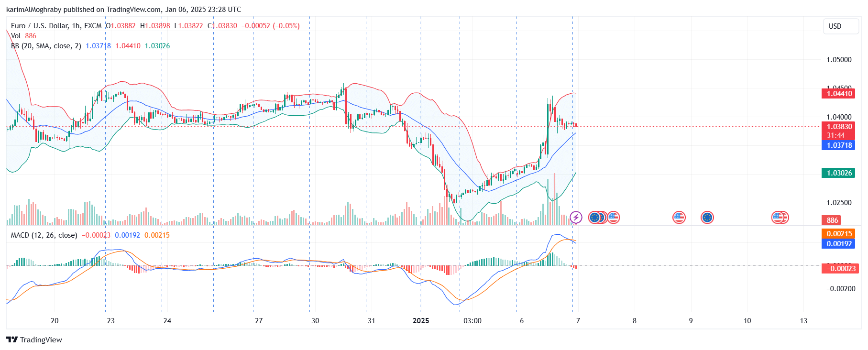Click the high value H1.03898 in legend
868x350 pixels.
point(155,26)
